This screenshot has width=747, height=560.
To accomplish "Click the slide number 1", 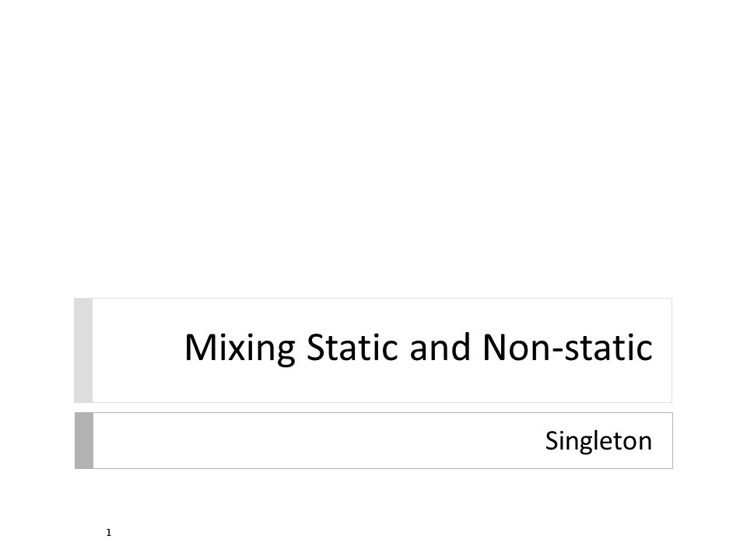I will click(x=109, y=532).
